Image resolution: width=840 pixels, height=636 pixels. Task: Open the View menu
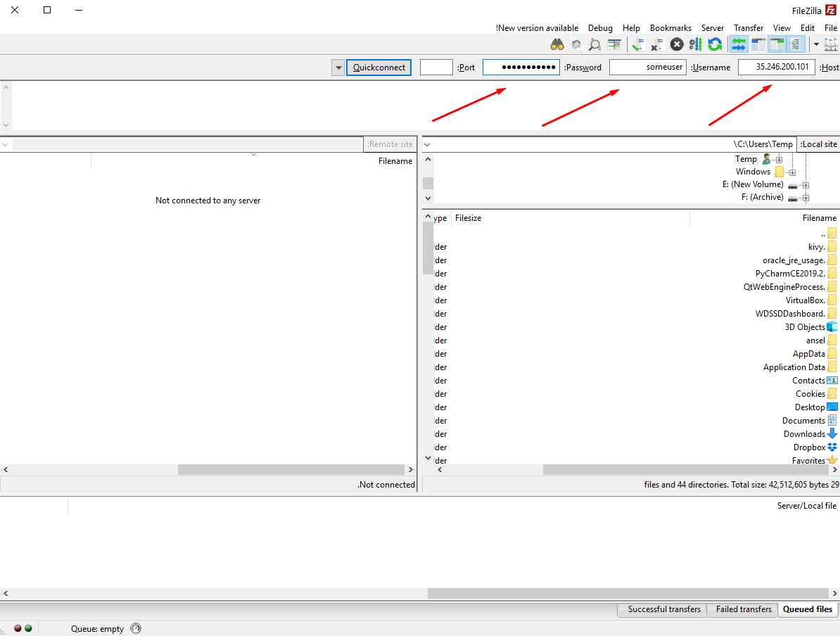click(x=782, y=28)
